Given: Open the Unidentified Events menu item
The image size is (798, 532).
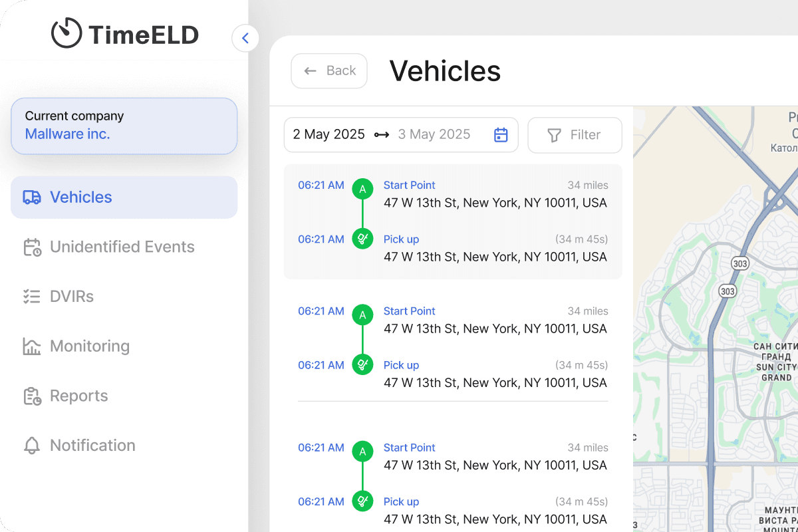Looking at the screenshot, I should tap(122, 247).
